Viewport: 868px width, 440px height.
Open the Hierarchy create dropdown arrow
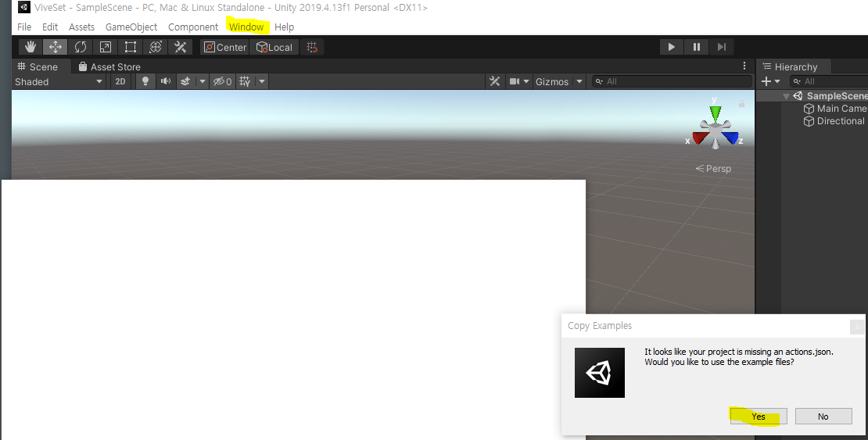click(x=777, y=81)
